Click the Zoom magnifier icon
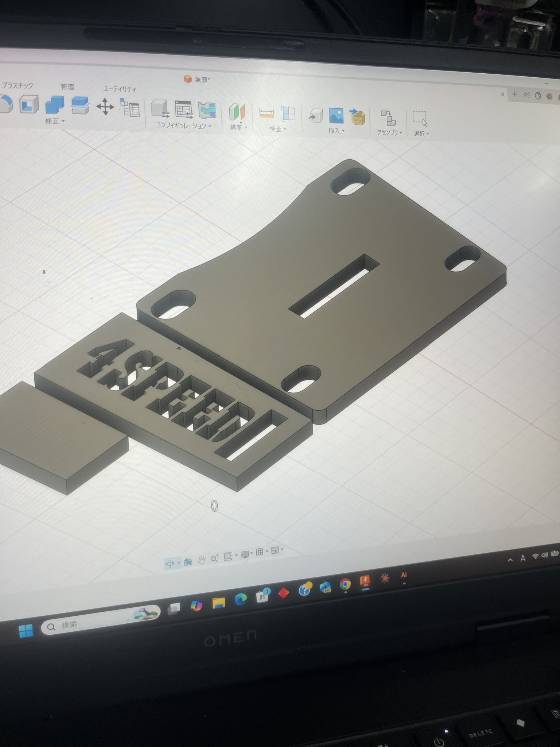 tap(214, 558)
